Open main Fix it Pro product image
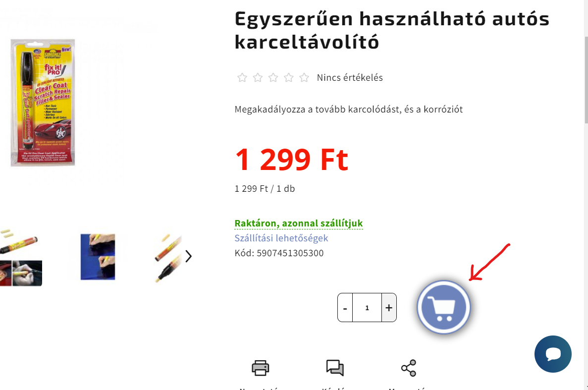Image resolution: width=588 pixels, height=390 pixels. tap(43, 103)
